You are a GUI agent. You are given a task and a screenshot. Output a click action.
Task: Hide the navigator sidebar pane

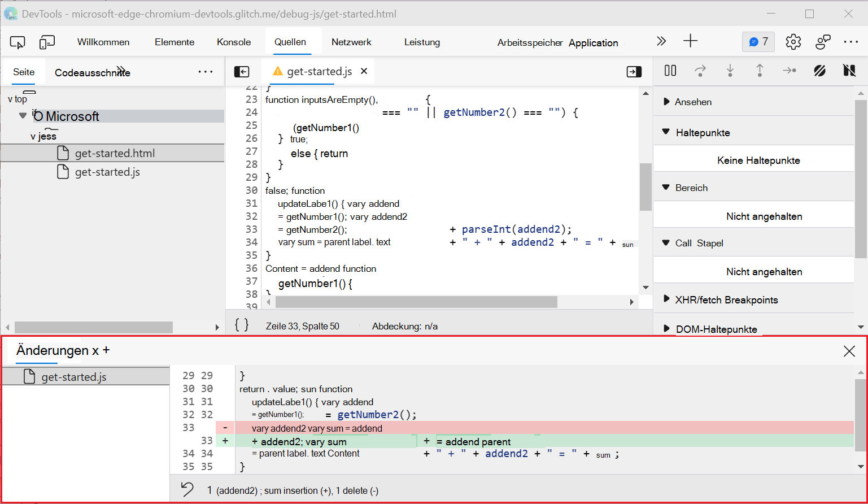click(242, 72)
